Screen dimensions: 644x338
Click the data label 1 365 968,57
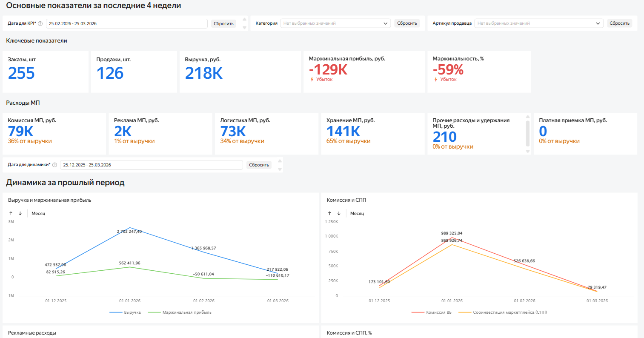tap(203, 248)
